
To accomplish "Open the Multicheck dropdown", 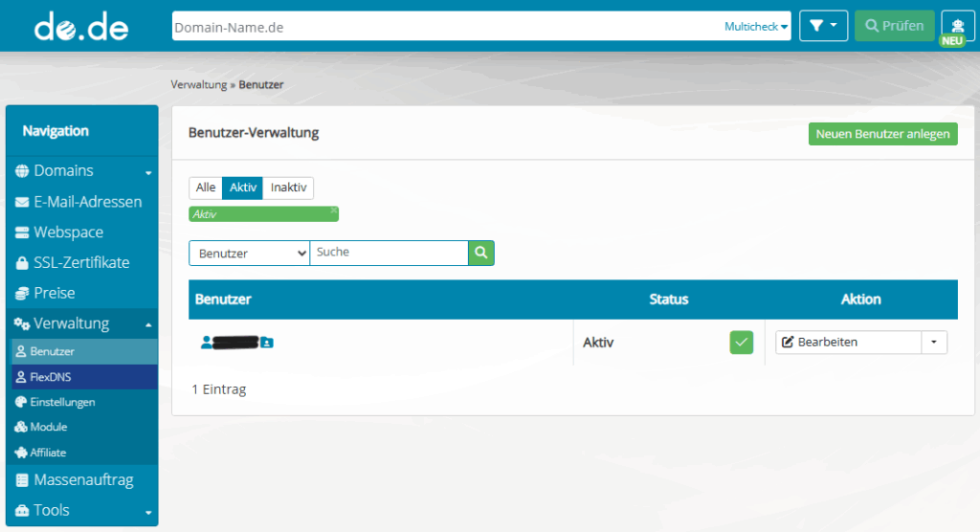I will (x=756, y=27).
